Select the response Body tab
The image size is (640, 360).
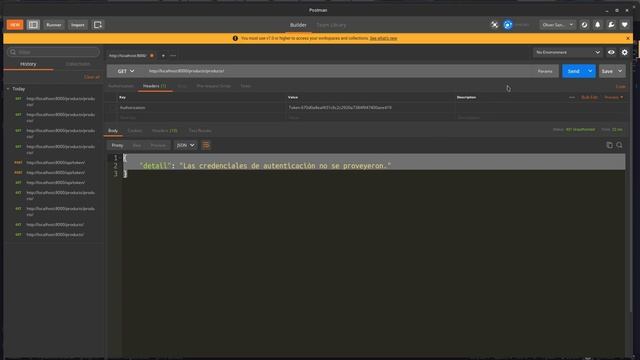(113, 131)
